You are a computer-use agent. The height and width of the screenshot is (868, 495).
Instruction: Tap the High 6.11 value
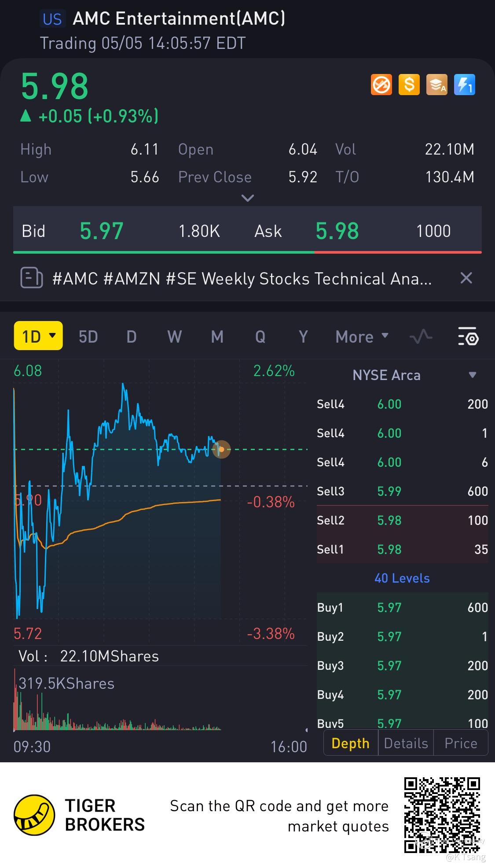coord(144,149)
